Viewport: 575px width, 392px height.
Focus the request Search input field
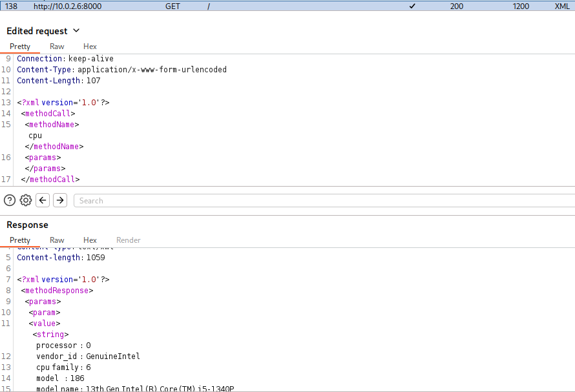(323, 200)
